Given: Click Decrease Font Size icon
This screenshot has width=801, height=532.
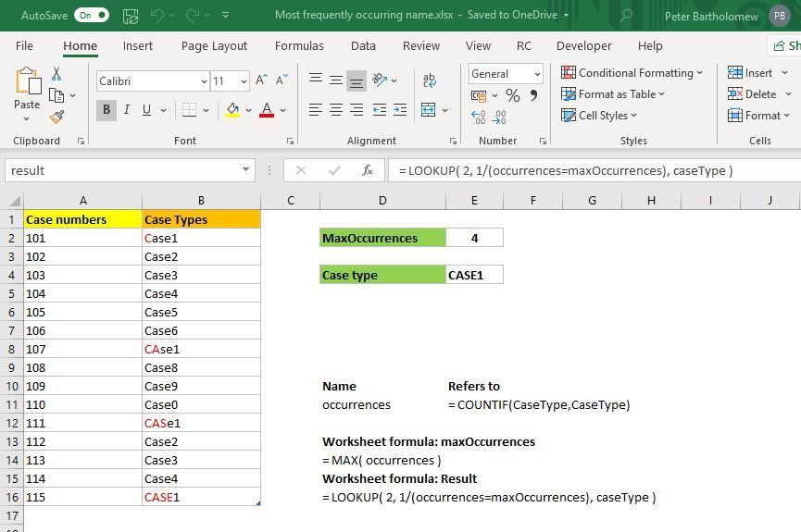Looking at the screenshot, I should click(282, 80).
